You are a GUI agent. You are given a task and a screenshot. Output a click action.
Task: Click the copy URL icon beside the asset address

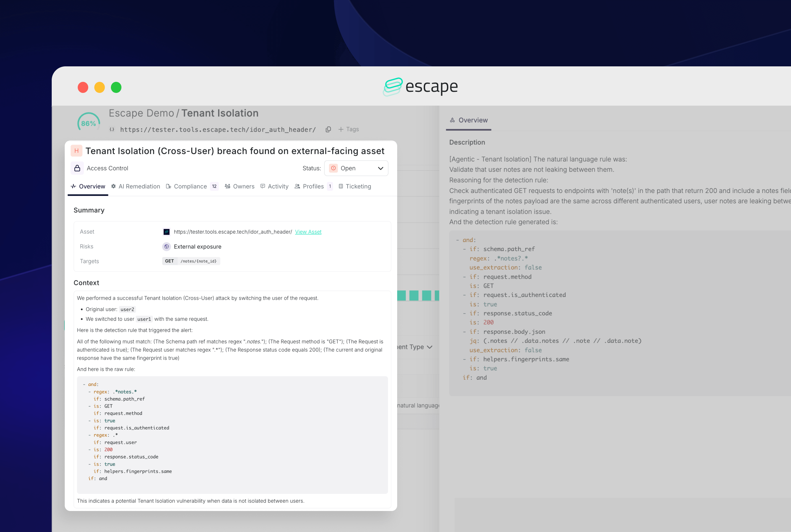click(x=328, y=129)
